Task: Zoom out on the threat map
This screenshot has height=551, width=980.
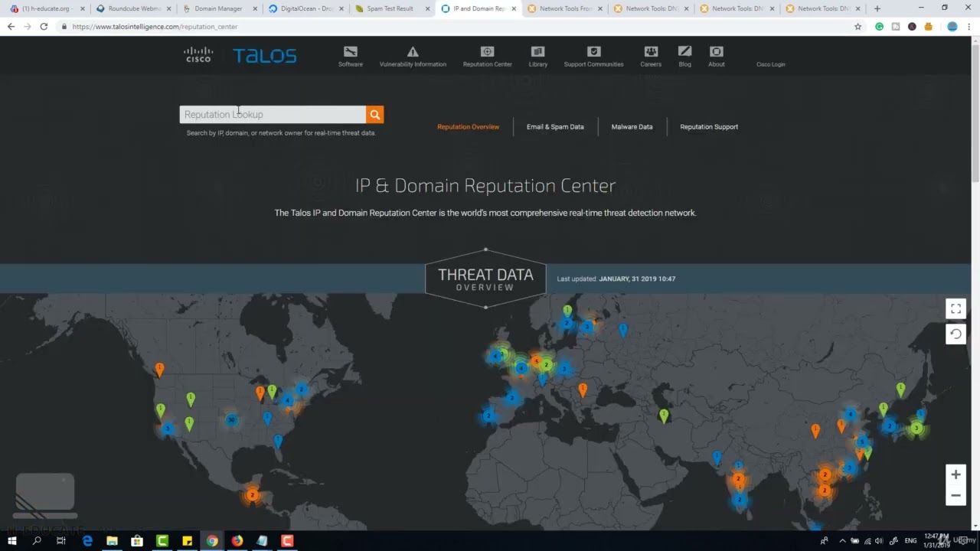Action: [955, 496]
